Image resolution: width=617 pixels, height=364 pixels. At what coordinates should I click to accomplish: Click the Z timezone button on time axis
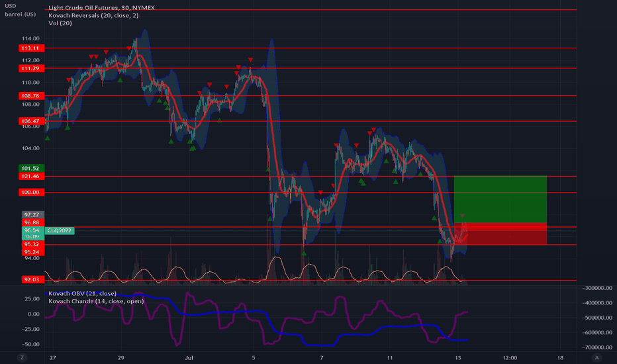pyautogui.click(x=22, y=357)
